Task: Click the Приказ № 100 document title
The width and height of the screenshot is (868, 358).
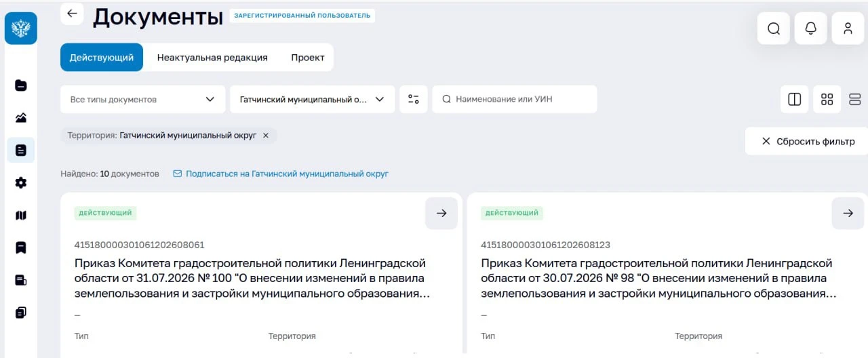Action: (x=252, y=278)
